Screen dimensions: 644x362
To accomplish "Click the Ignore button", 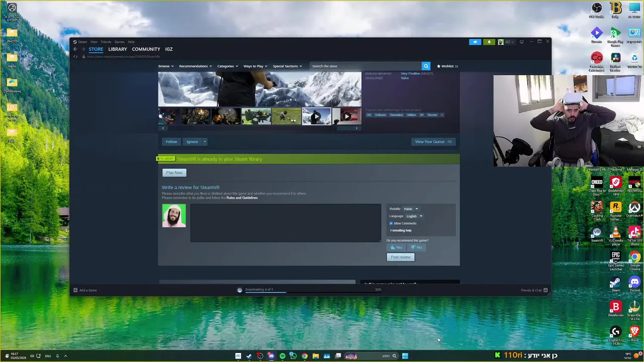I will pos(192,142).
